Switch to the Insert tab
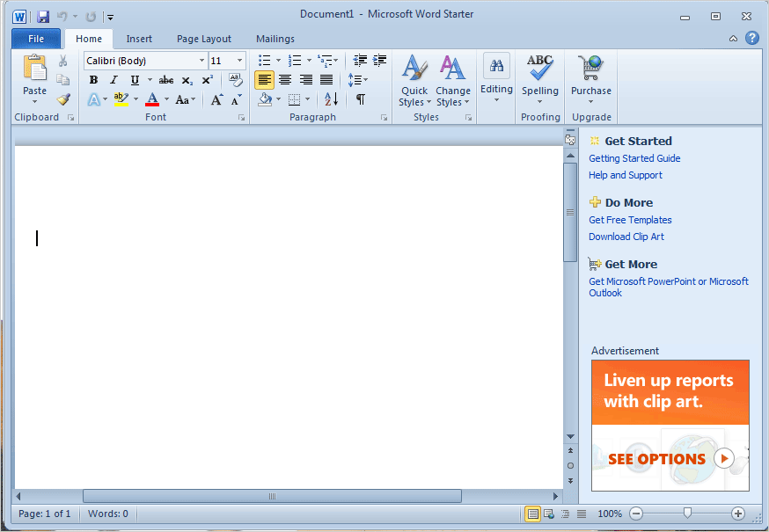 139,39
